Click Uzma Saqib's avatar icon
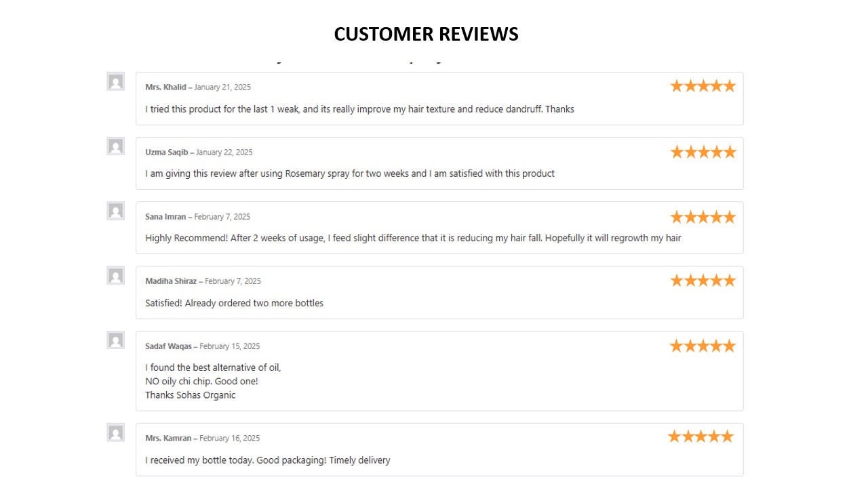Viewport: 868px width, 488px height. pyautogui.click(x=116, y=146)
